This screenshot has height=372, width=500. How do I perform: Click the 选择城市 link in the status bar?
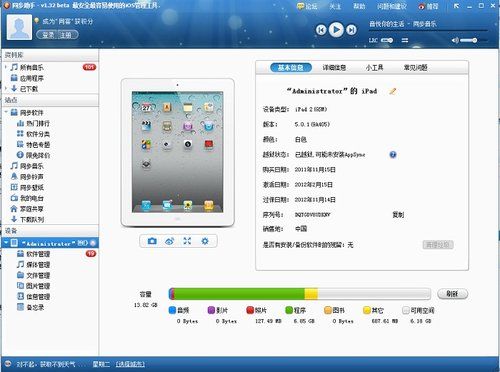[x=130, y=364]
